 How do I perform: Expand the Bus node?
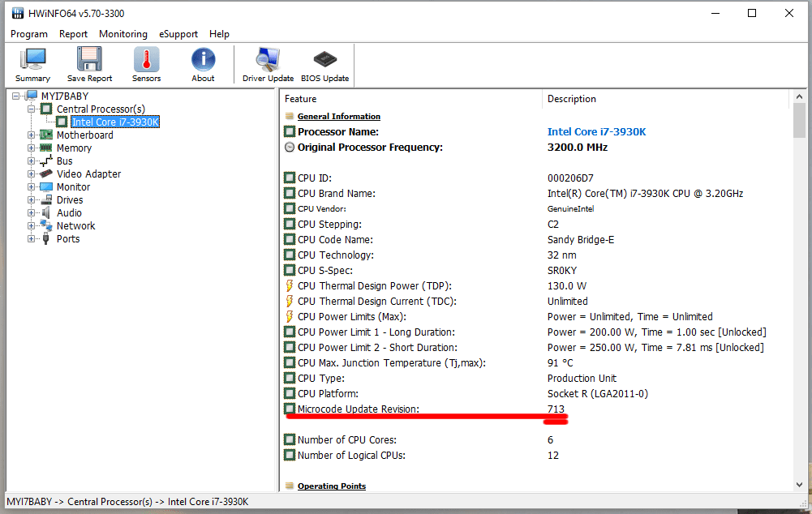point(32,161)
